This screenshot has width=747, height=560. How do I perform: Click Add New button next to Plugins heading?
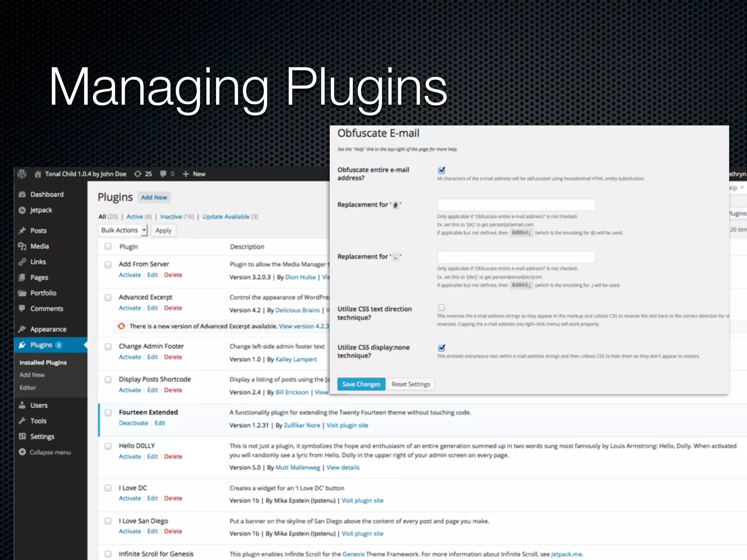[x=154, y=197]
